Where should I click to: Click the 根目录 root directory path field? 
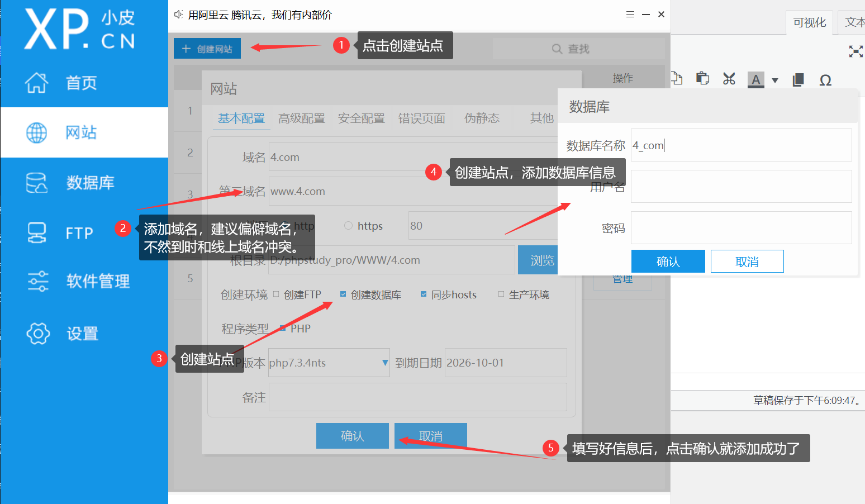point(392,260)
